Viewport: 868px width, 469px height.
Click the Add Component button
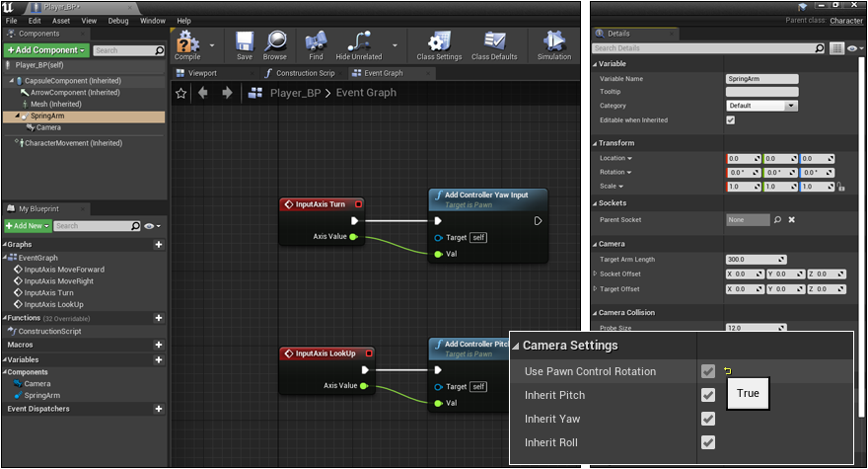[46, 50]
